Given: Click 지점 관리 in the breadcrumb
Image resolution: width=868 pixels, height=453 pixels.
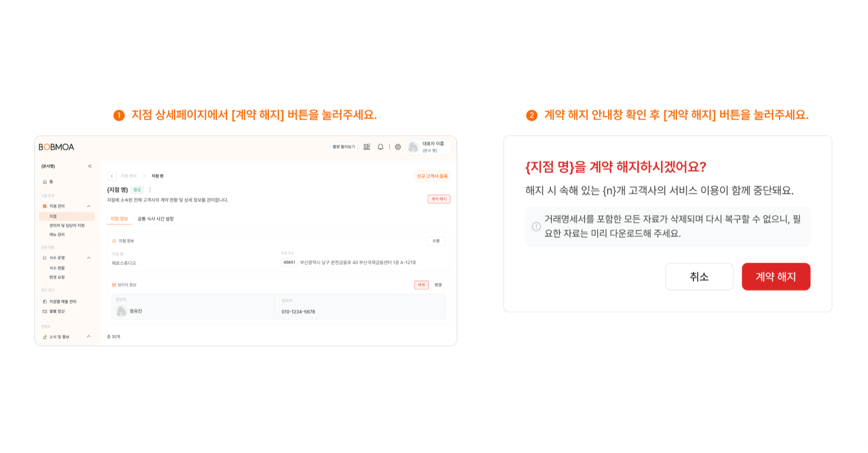Looking at the screenshot, I should 129,176.
